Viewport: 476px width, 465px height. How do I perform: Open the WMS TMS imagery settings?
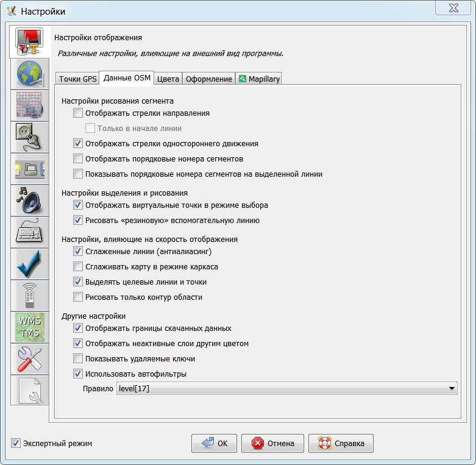[29, 328]
